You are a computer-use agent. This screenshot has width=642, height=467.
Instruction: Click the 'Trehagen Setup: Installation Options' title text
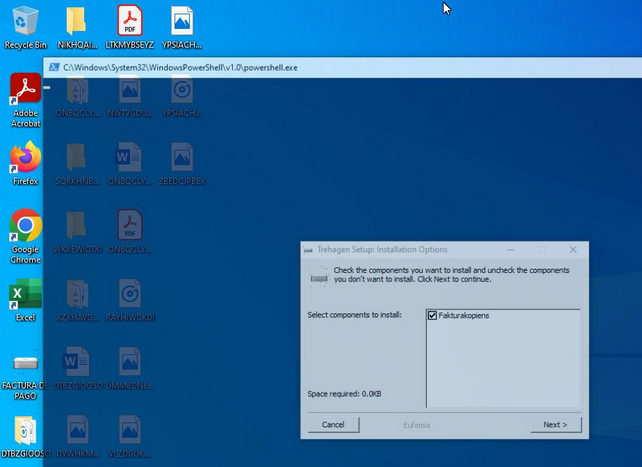(382, 249)
